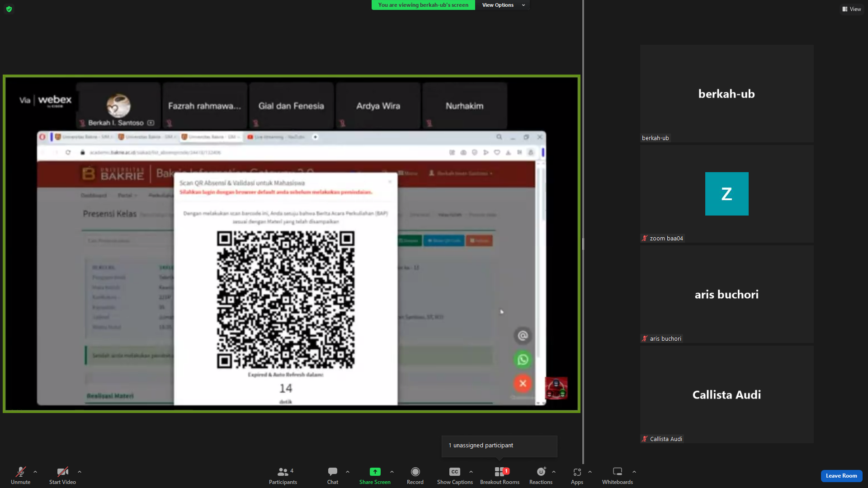Expand captions options arrow

tap(471, 472)
